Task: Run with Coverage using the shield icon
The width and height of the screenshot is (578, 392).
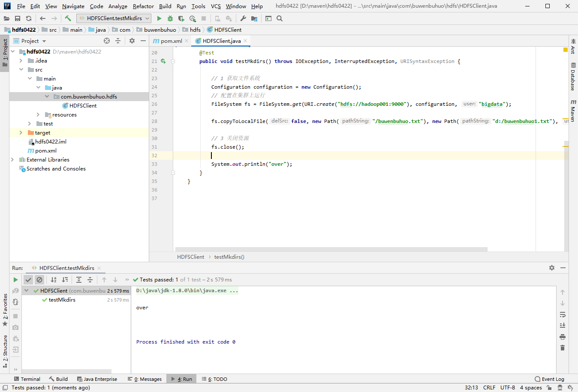Action: (x=181, y=18)
